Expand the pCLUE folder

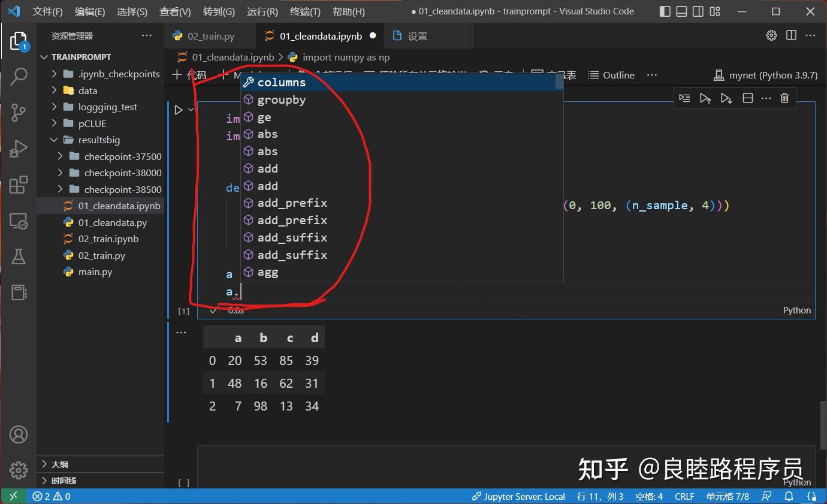click(100, 123)
